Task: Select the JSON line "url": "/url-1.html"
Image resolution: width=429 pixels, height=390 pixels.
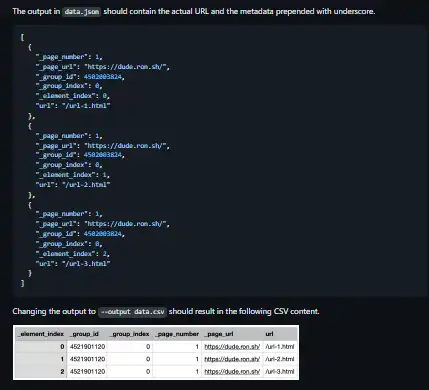Action: tap(73, 106)
